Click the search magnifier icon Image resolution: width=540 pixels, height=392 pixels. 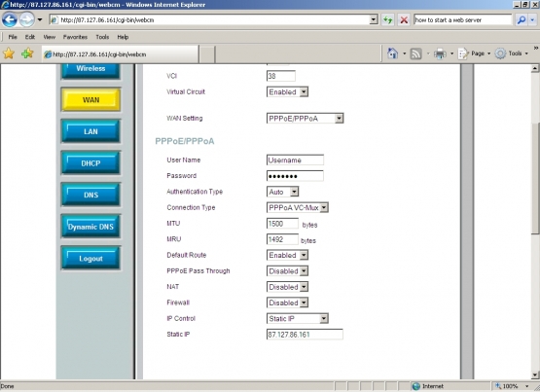click(522, 20)
